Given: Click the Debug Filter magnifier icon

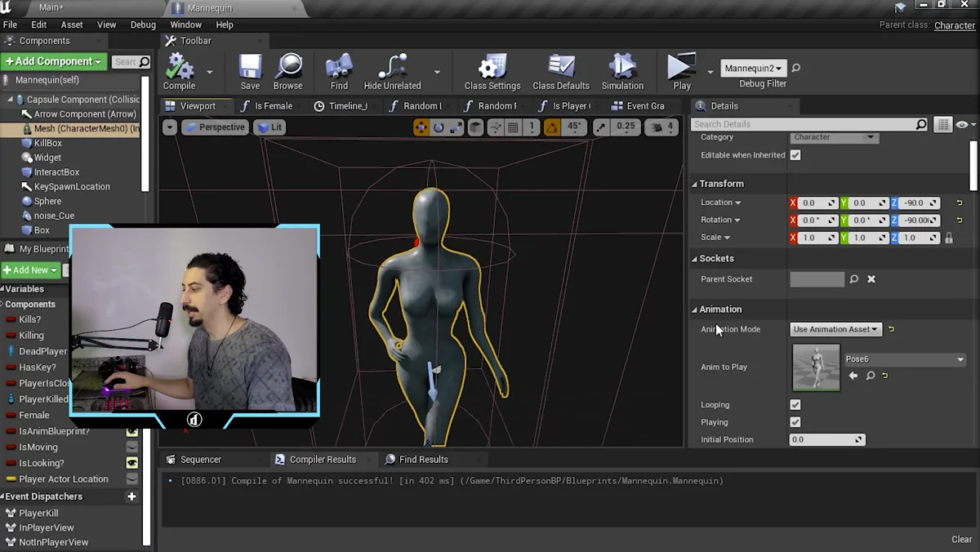Looking at the screenshot, I should (x=796, y=69).
